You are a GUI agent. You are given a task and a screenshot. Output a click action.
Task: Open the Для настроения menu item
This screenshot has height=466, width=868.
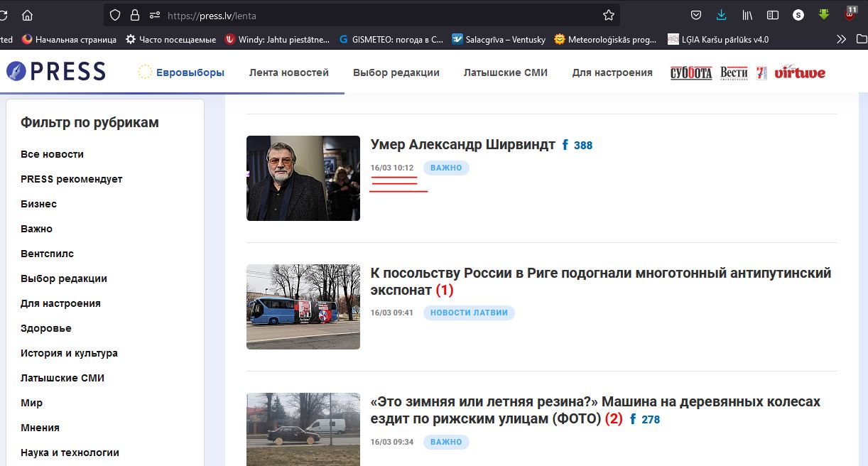pyautogui.click(x=612, y=72)
